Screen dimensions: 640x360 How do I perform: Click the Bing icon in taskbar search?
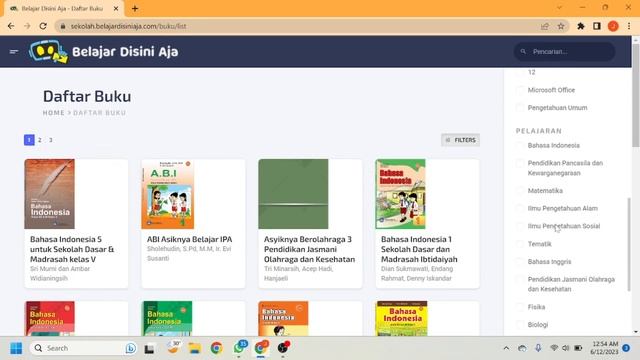tap(131, 348)
